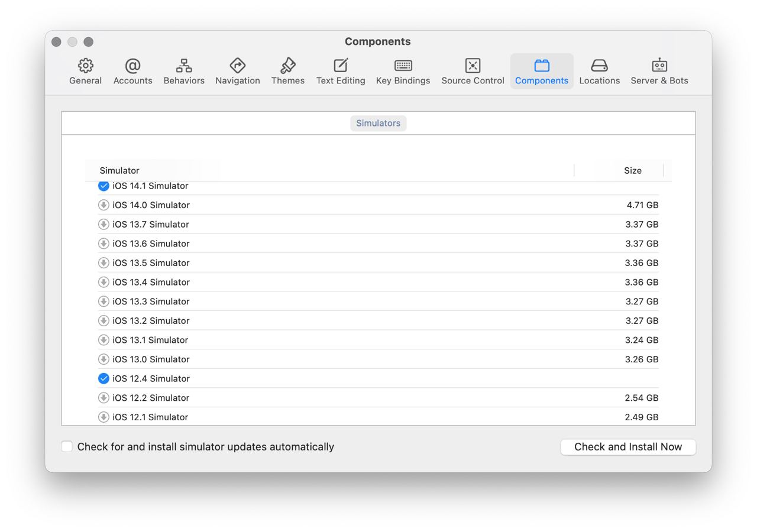
Task: Click the download arrow for iOS 13.5 Simulator
Action: pos(103,262)
